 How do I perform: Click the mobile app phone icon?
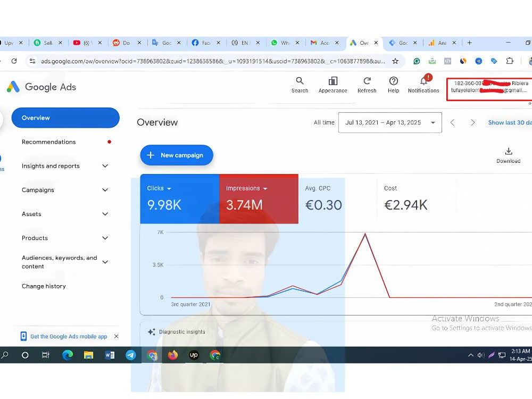tap(23, 336)
